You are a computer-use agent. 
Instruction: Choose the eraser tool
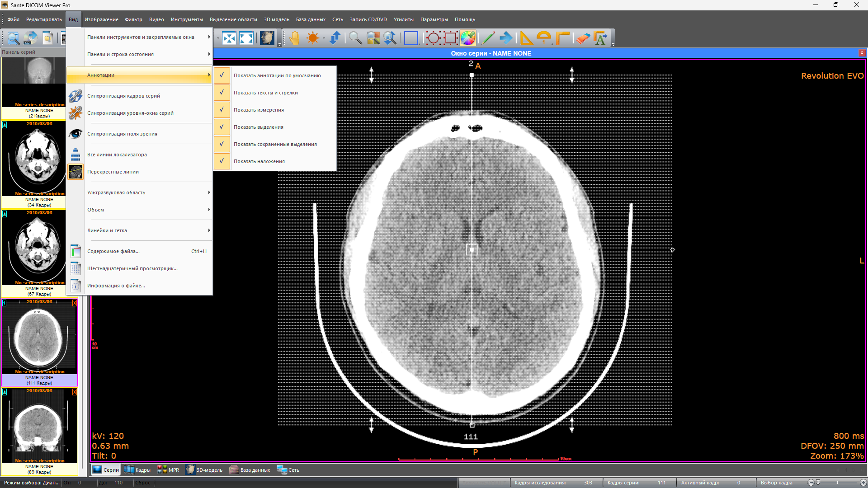pos(583,38)
